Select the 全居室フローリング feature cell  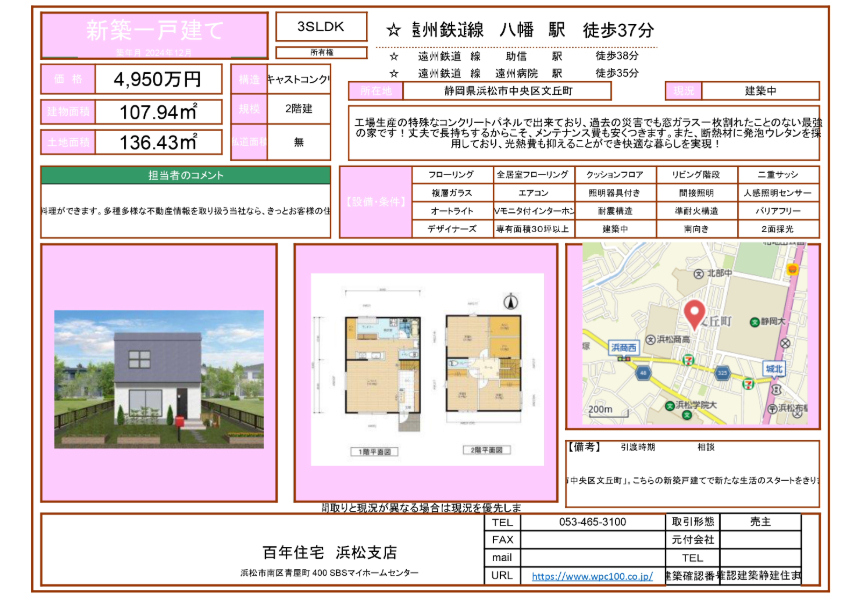[x=533, y=175]
